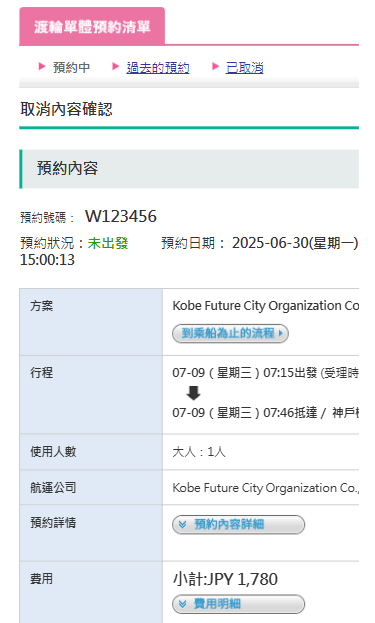Click the black down arrow in 行程
The height and width of the screenshot is (623, 375).
coord(193,393)
